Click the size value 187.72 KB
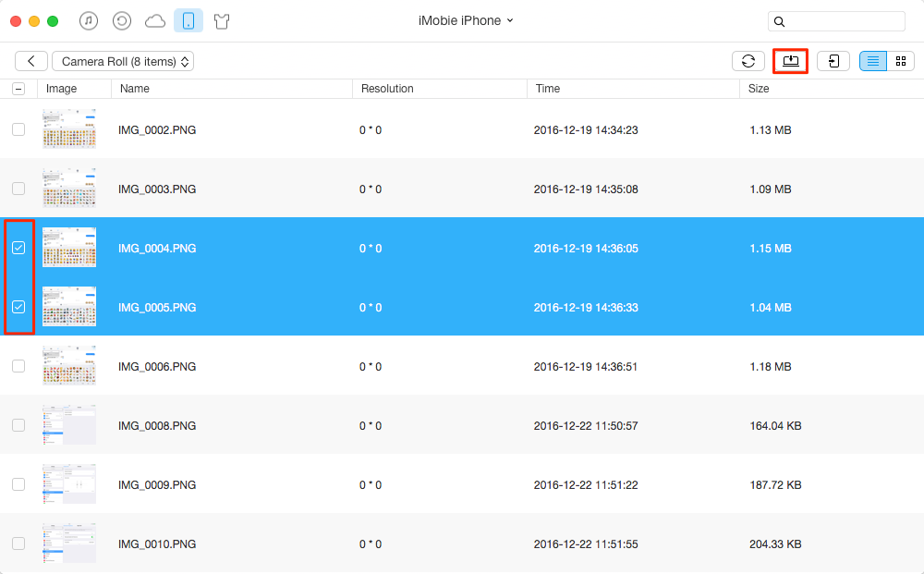The height and width of the screenshot is (574, 924). pos(775,485)
